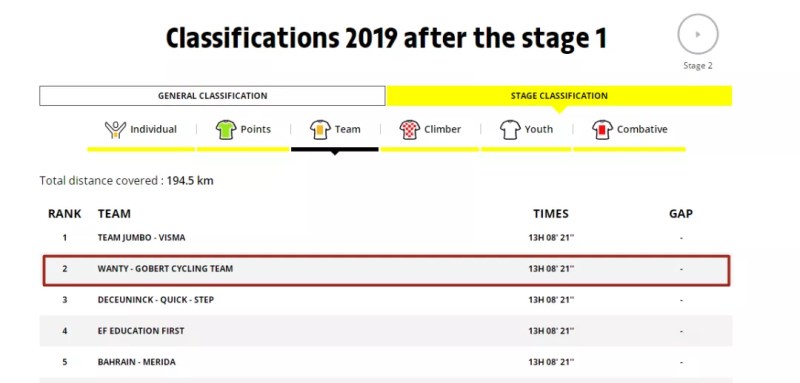The width and height of the screenshot is (800, 383).
Task: Select the polka-dot Climber jersey icon
Action: tap(410, 130)
